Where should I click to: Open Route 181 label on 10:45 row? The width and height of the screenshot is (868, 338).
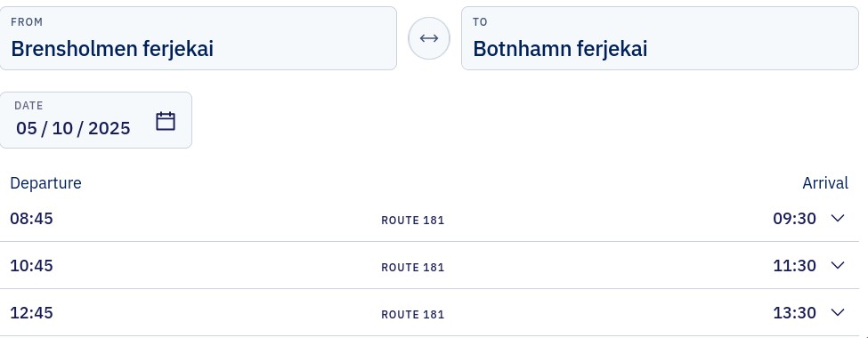pos(413,267)
